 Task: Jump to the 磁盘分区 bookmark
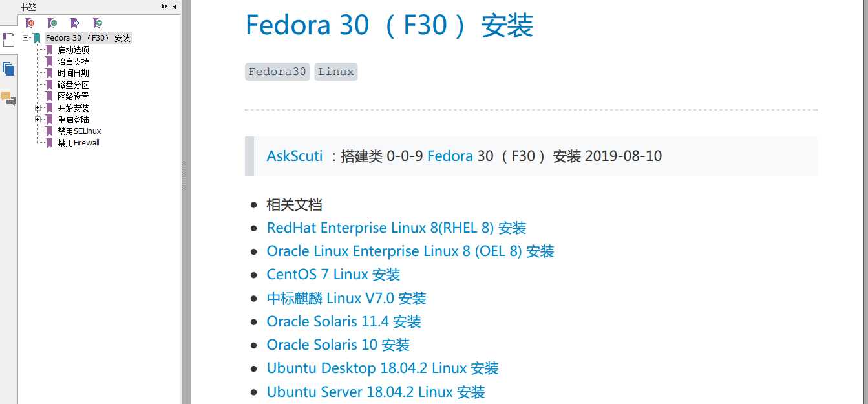click(72, 85)
